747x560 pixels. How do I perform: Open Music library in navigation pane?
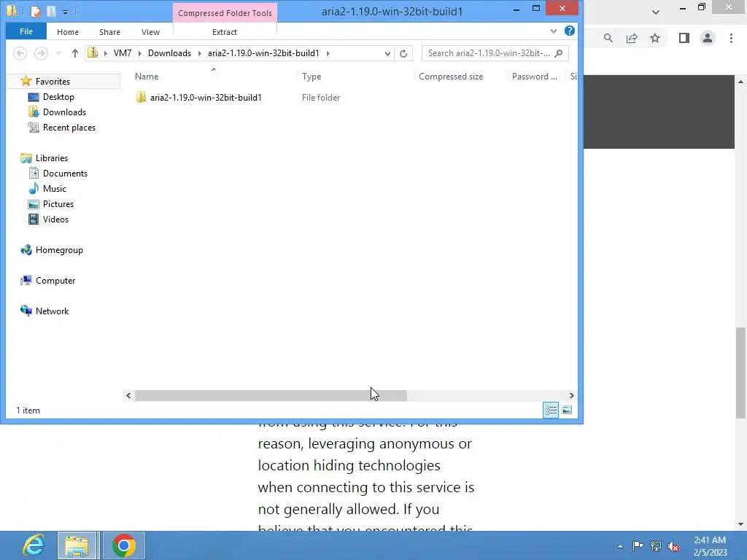(54, 189)
